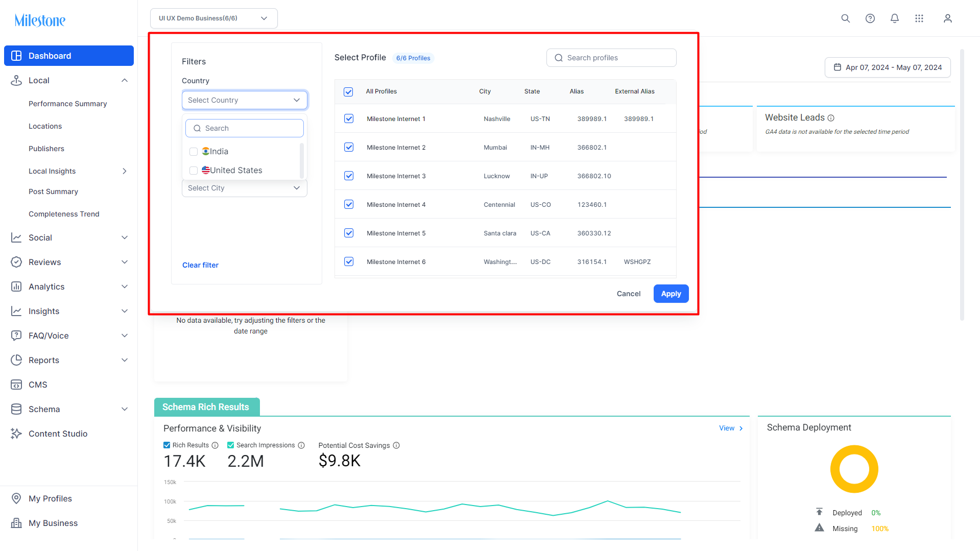The image size is (980, 551).
Task: Expand the Reviews menu section
Action: point(125,262)
